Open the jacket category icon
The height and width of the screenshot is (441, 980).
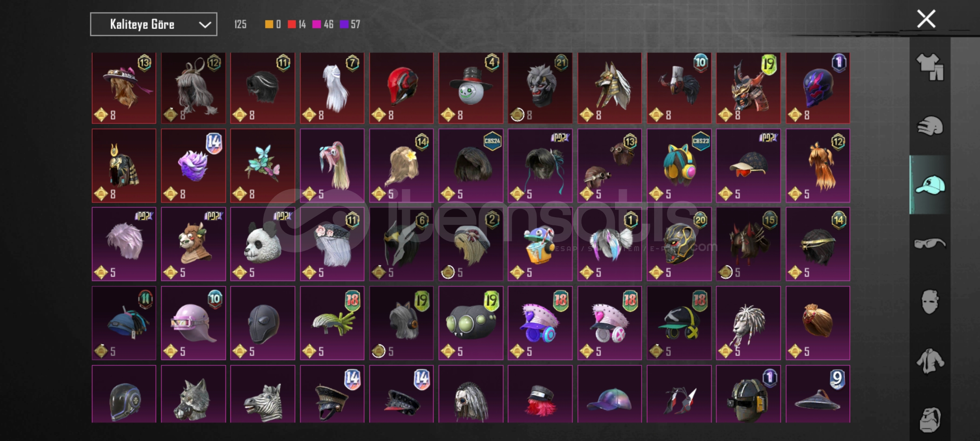(x=930, y=361)
